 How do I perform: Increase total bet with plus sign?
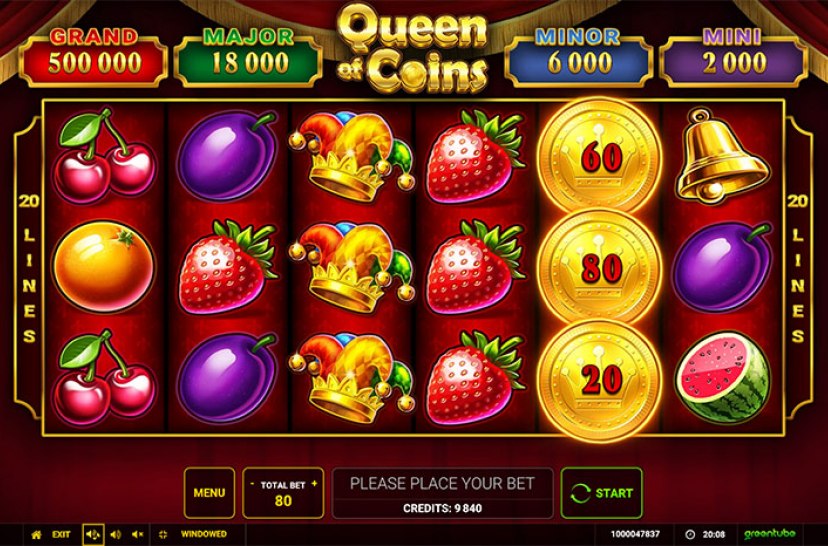pyautogui.click(x=314, y=484)
